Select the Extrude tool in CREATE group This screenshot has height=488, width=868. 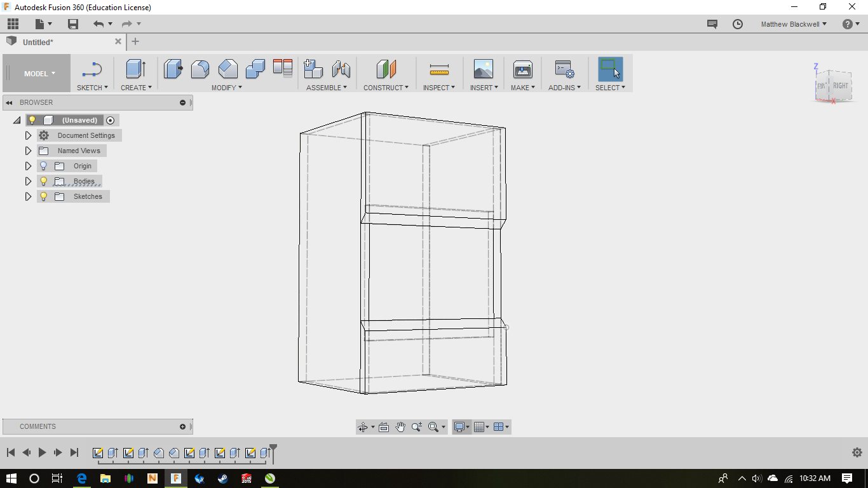coord(135,69)
